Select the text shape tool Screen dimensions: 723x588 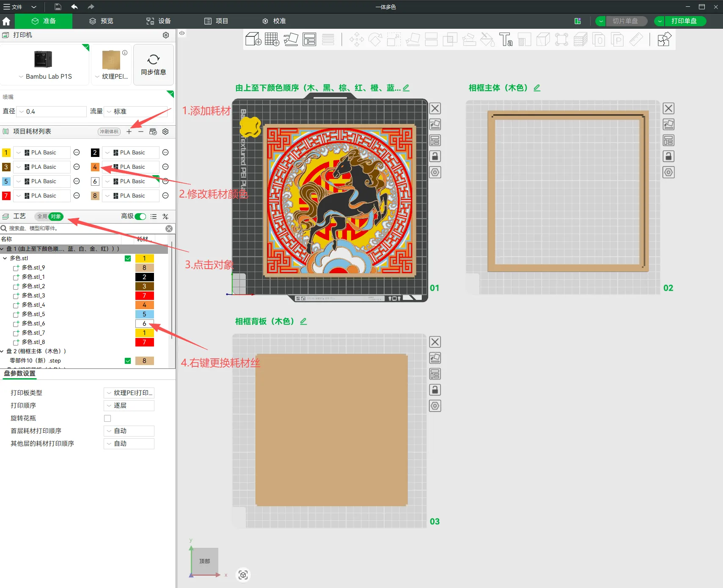tap(506, 39)
